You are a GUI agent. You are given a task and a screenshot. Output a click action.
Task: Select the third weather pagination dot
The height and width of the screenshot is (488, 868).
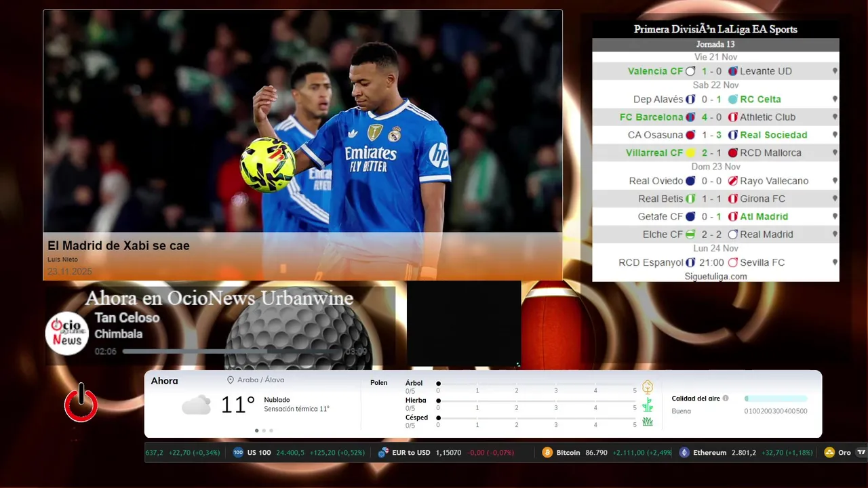[271, 430]
